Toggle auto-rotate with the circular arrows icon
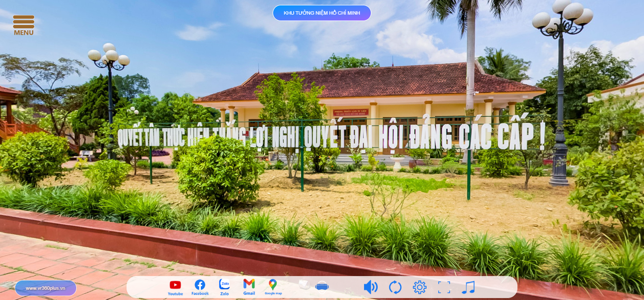The width and height of the screenshot is (644, 300). (x=395, y=287)
